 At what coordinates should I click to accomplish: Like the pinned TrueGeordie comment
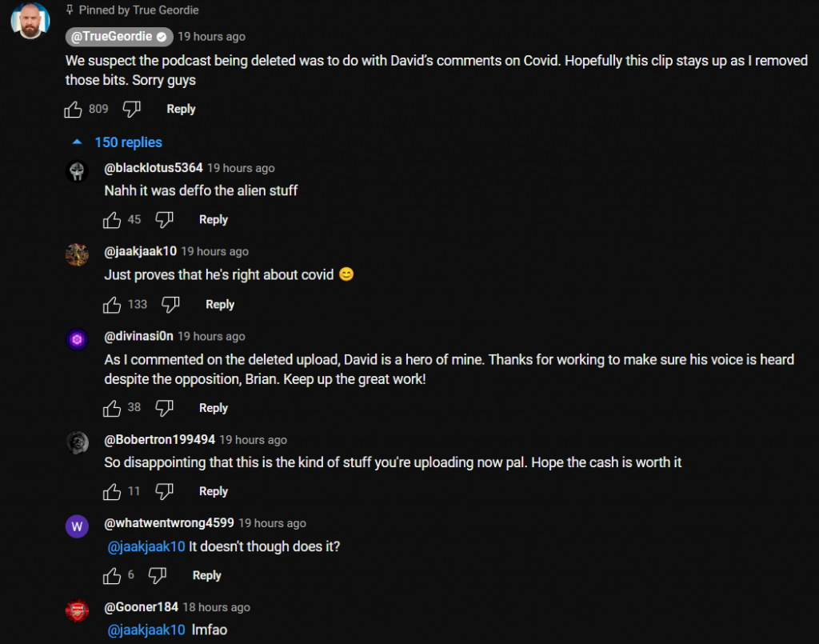point(73,109)
